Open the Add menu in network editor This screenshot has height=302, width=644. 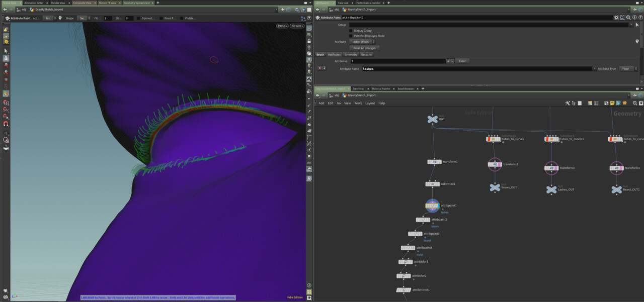321,103
